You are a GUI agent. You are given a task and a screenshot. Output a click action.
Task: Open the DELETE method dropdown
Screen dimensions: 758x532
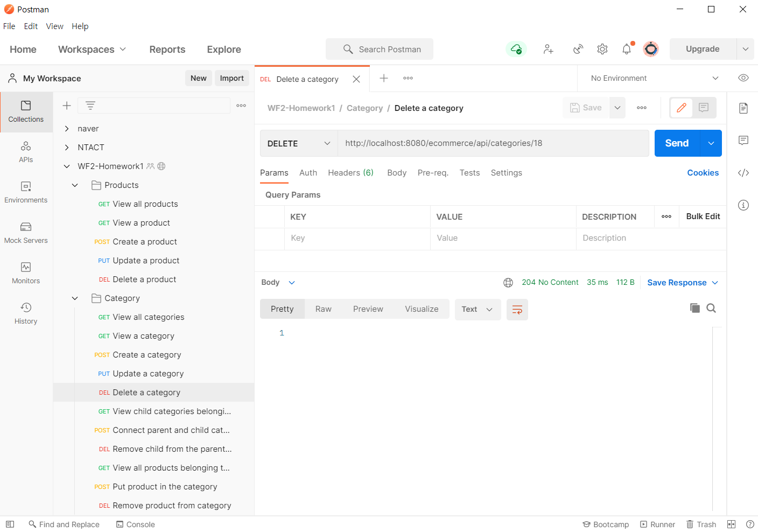click(299, 143)
